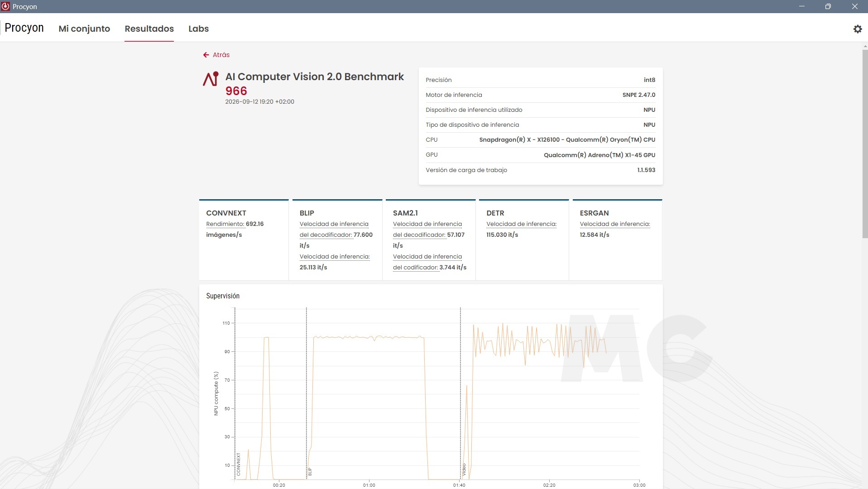Click the CONVNEXT marker line in chart

[x=235, y=393]
